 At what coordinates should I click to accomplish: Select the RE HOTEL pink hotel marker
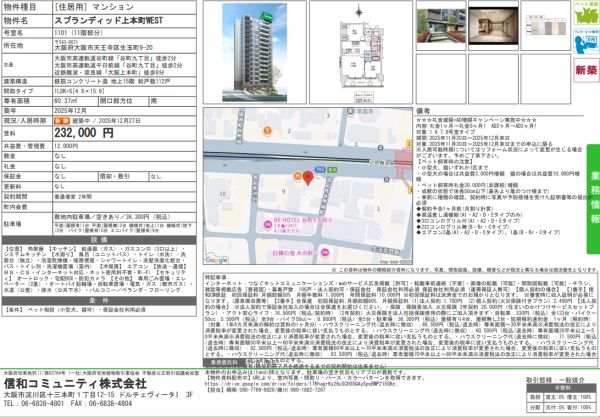point(267,225)
